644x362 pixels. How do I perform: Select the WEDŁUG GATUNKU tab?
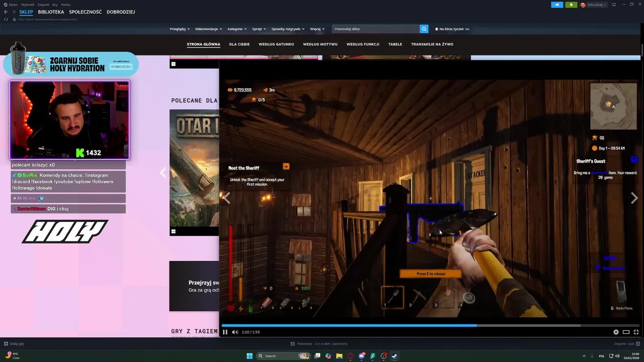coord(276,44)
